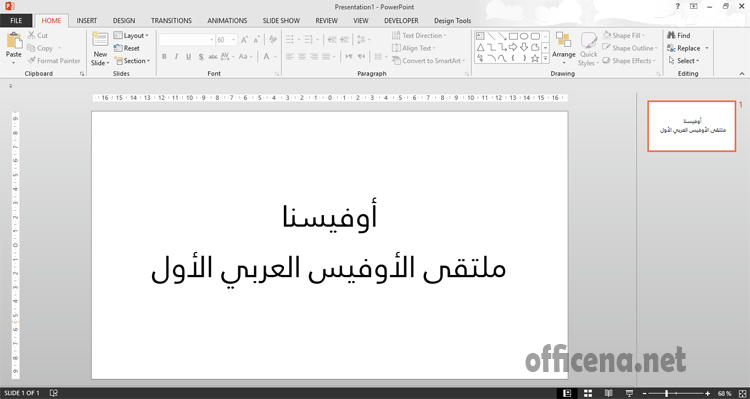The image size is (750, 399).
Task: Center text in Paragraph group
Action: coord(302,56)
